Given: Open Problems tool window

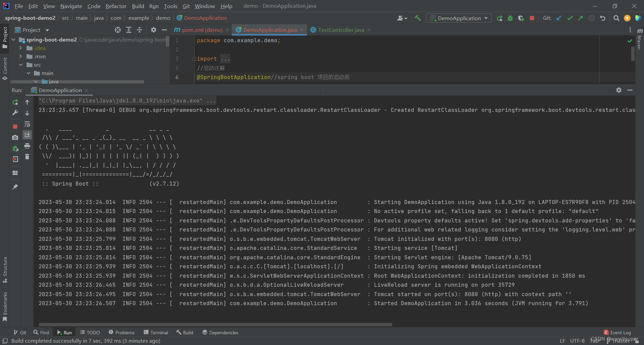Looking at the screenshot, I should (121, 333).
